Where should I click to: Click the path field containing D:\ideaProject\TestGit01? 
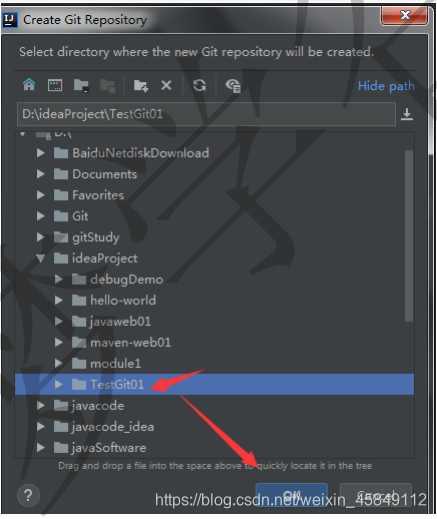[x=206, y=114]
